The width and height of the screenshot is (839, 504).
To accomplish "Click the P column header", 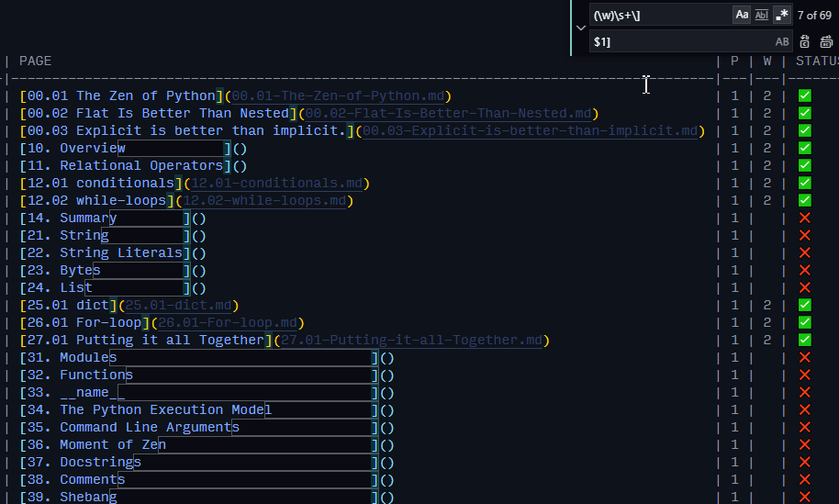I will click(734, 61).
